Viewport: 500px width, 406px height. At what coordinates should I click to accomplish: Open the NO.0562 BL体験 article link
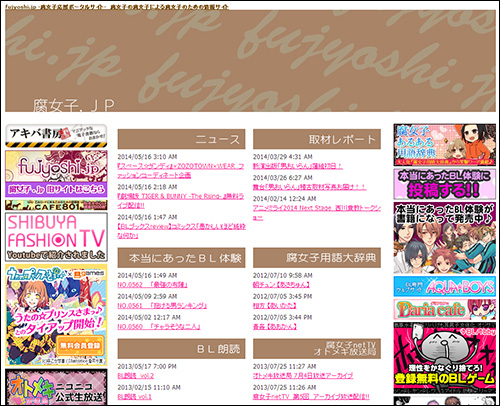tap(152, 285)
